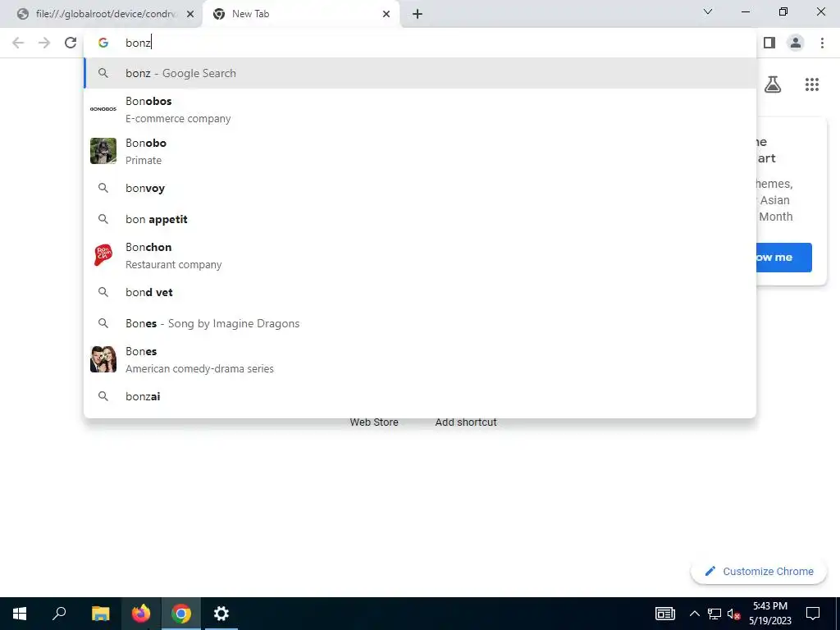This screenshot has width=840, height=630.
Task: Click the Bones TV series thumbnail
Action: pyautogui.click(x=103, y=359)
